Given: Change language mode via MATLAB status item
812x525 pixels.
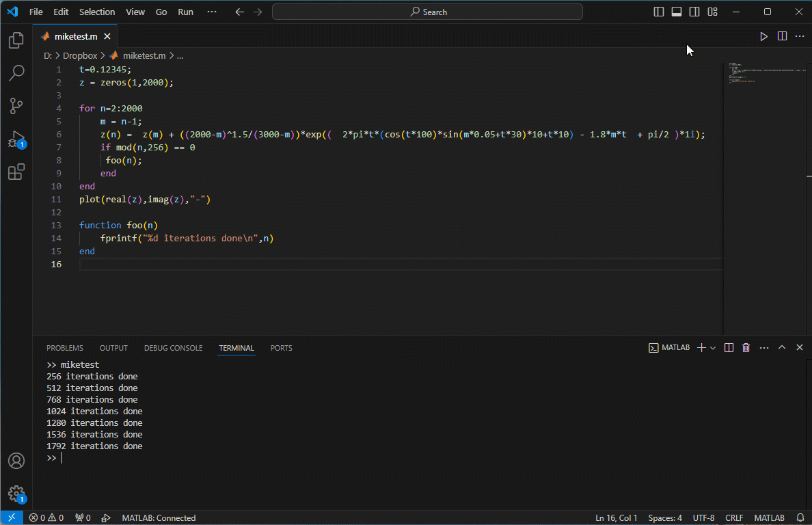Looking at the screenshot, I should [x=769, y=517].
